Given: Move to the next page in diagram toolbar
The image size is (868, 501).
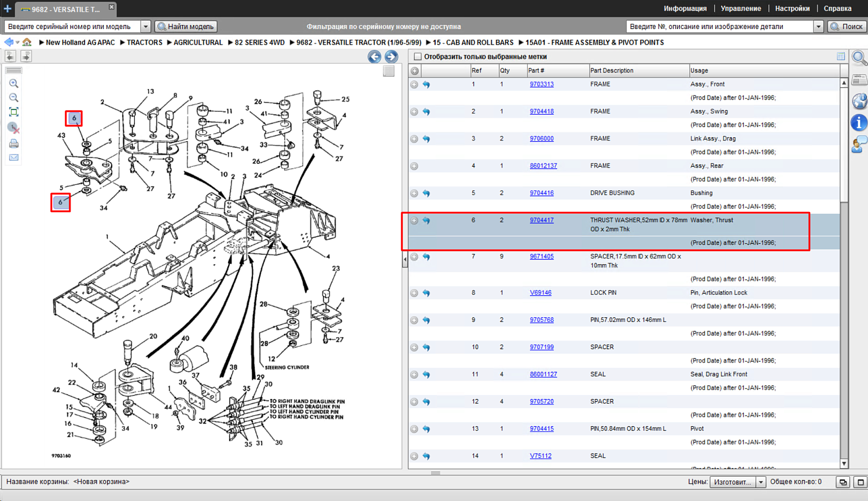Looking at the screenshot, I should 26,56.
